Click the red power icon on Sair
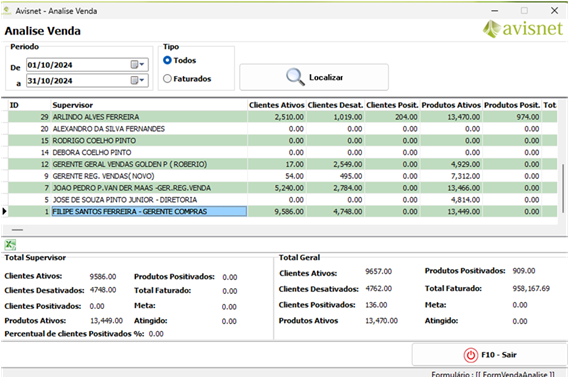Screen dimensions: 569x377 tap(470, 355)
